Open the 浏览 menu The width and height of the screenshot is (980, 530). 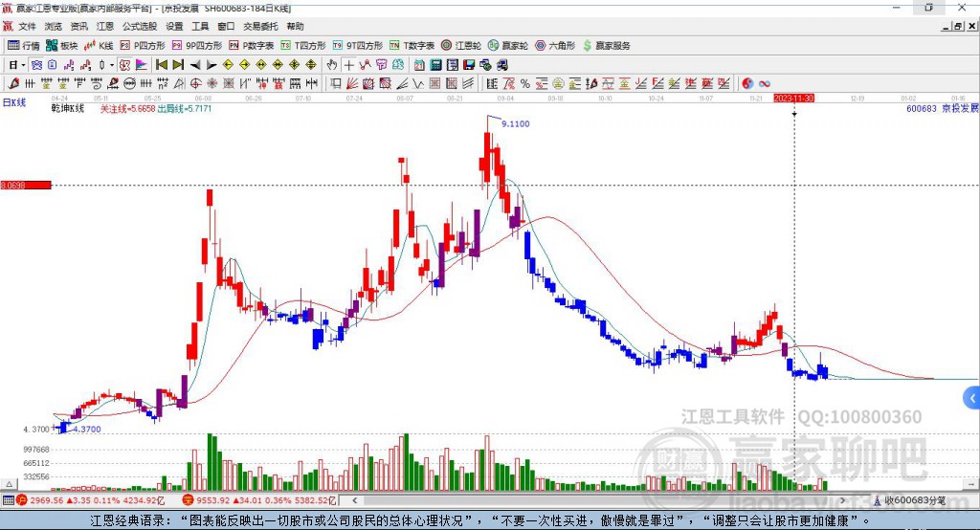(x=54, y=26)
